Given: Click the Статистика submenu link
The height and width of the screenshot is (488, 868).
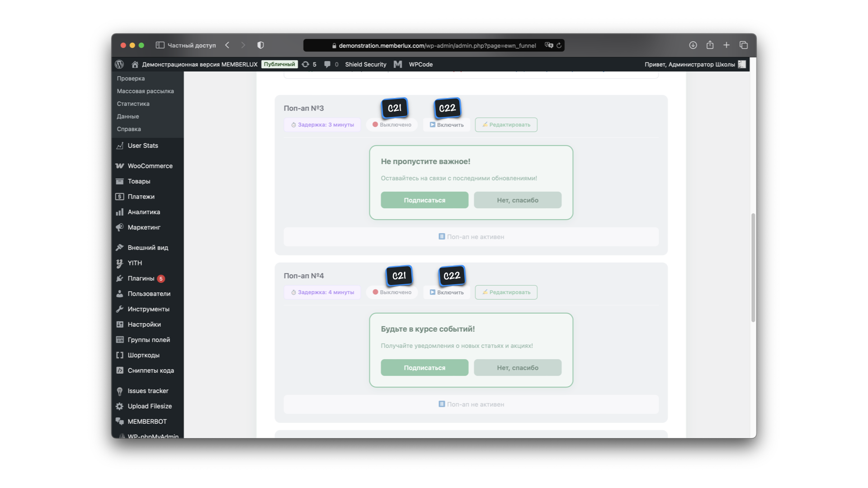Looking at the screenshot, I should (133, 104).
